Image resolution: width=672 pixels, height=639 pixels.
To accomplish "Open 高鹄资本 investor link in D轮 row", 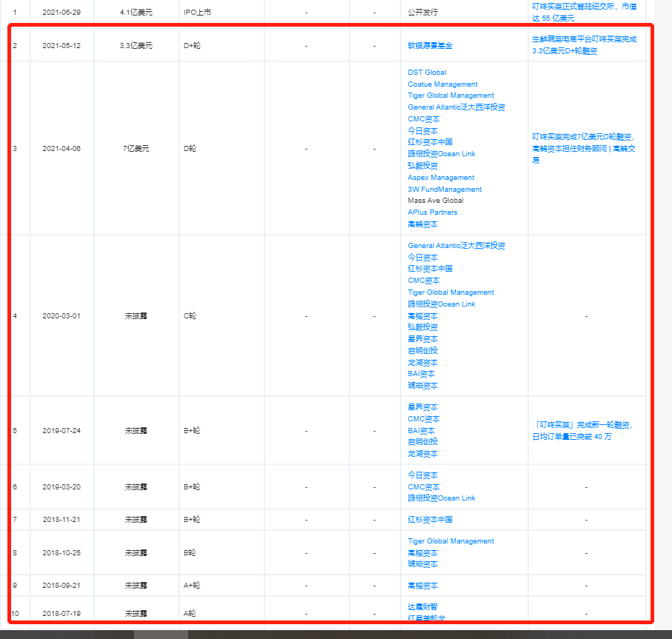I will tap(422, 224).
